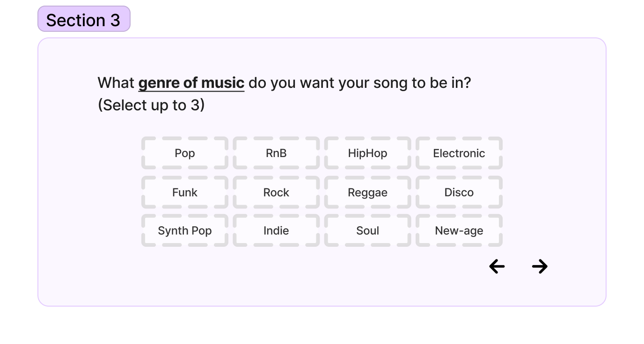Pick the Funk genre chip
The width and height of the screenshot is (644, 344).
[185, 193]
